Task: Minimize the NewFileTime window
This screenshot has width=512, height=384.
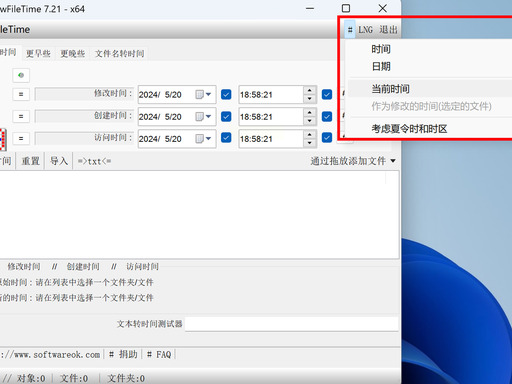Action: tap(310, 8)
